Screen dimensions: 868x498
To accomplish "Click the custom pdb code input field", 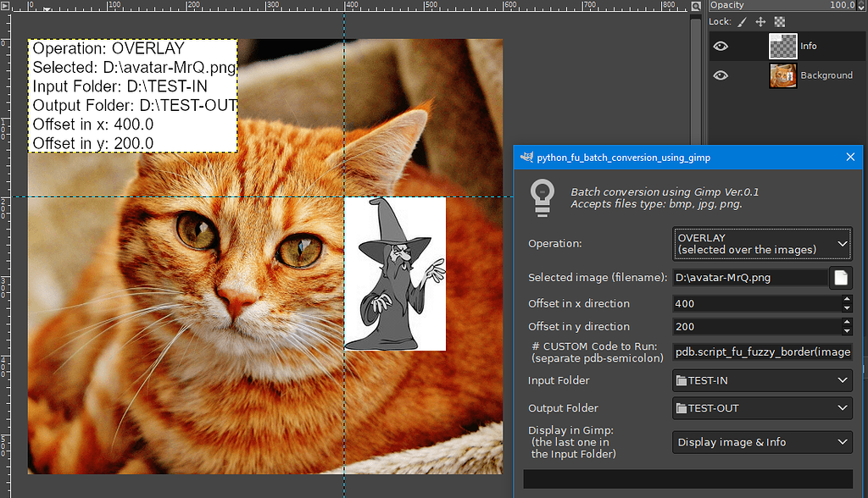I will tap(760, 352).
